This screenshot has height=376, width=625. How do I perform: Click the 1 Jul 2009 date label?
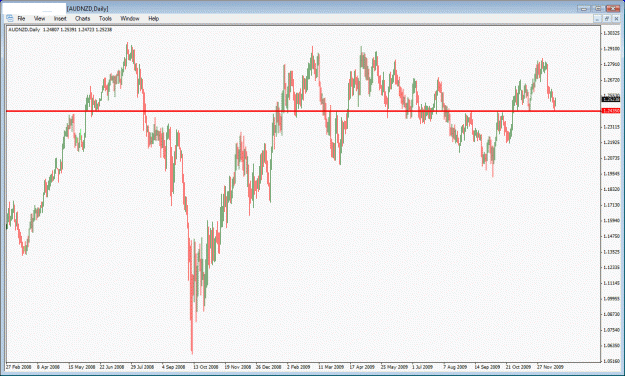423,367
